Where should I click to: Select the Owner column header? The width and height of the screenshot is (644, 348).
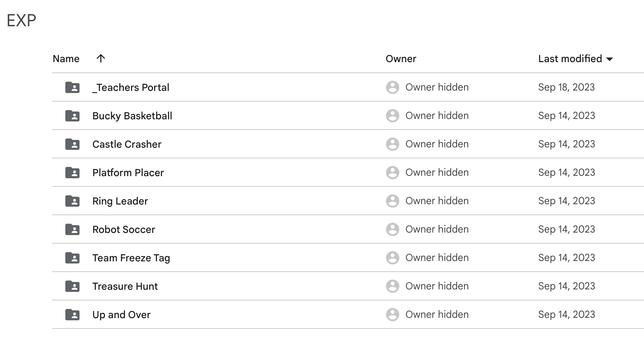pyautogui.click(x=401, y=59)
